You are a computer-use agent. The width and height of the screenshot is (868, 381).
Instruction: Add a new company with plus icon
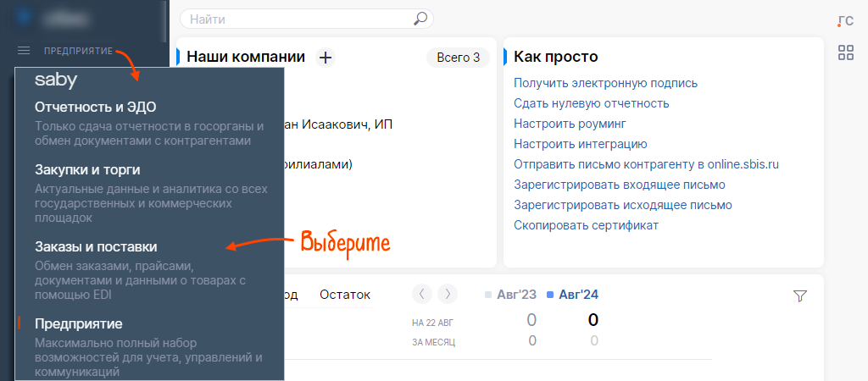[325, 58]
